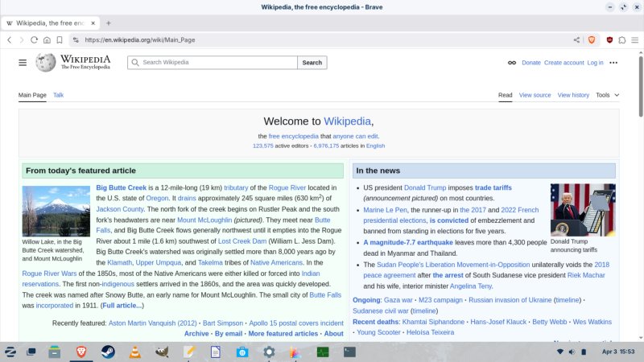
Task: Open a new browser tab
Action: tap(109, 23)
